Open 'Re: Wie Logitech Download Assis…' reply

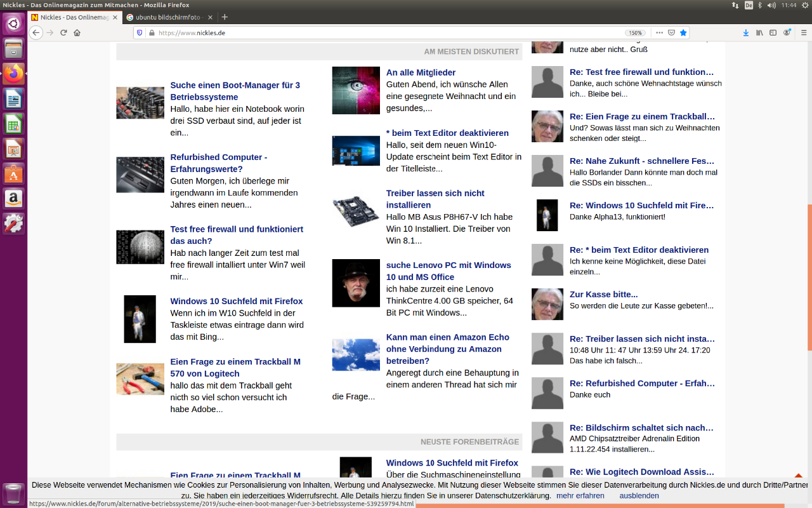(642, 472)
